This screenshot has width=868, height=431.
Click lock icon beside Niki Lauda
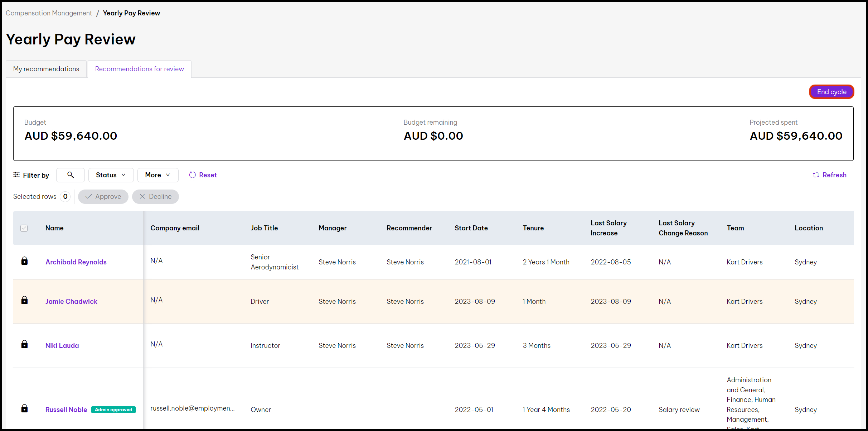tap(24, 344)
